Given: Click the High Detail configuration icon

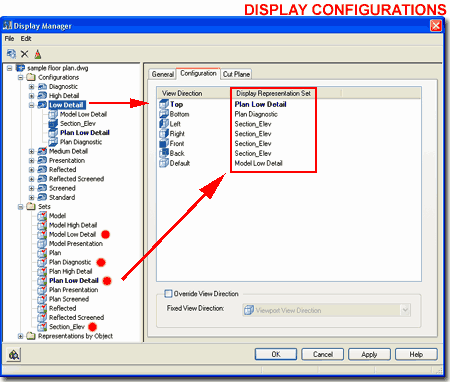Looking at the screenshot, I should click(42, 96).
